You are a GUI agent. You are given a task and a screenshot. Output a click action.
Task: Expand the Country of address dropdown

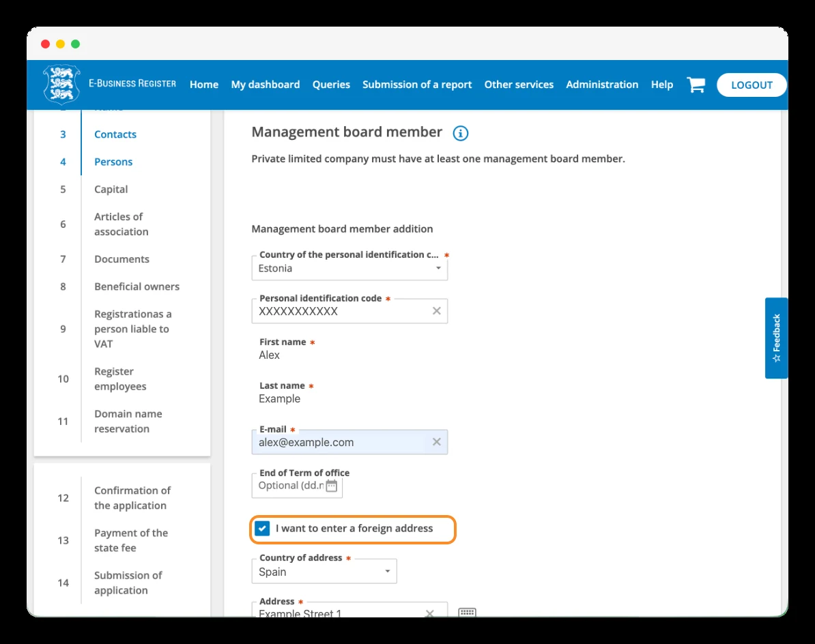(x=324, y=571)
